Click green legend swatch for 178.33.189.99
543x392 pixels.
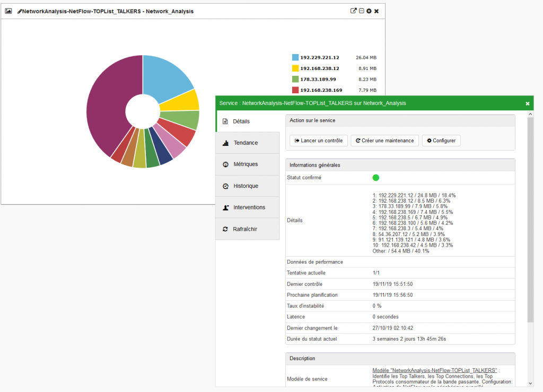(x=295, y=79)
